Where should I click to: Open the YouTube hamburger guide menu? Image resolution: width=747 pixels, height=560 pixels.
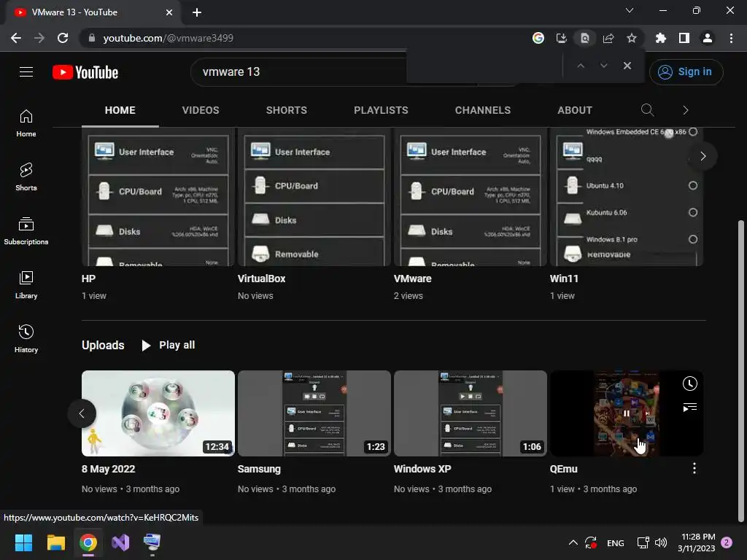click(26, 72)
